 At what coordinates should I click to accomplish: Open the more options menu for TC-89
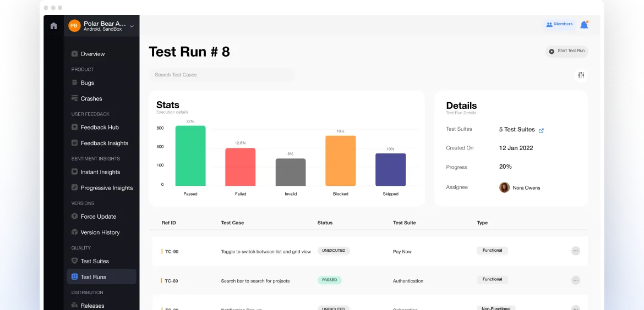coord(575,280)
